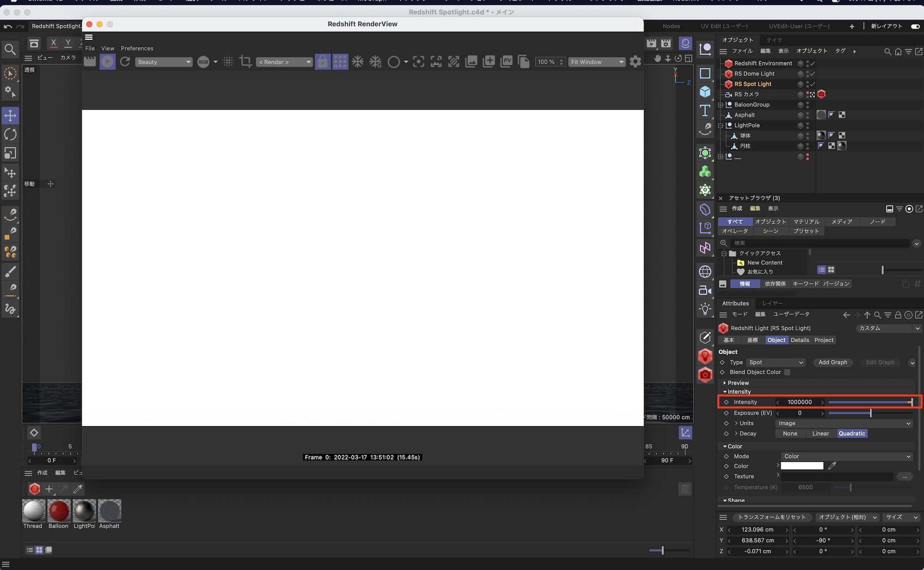
Task: Select the Balloon material thumbnail
Action: pyautogui.click(x=59, y=511)
